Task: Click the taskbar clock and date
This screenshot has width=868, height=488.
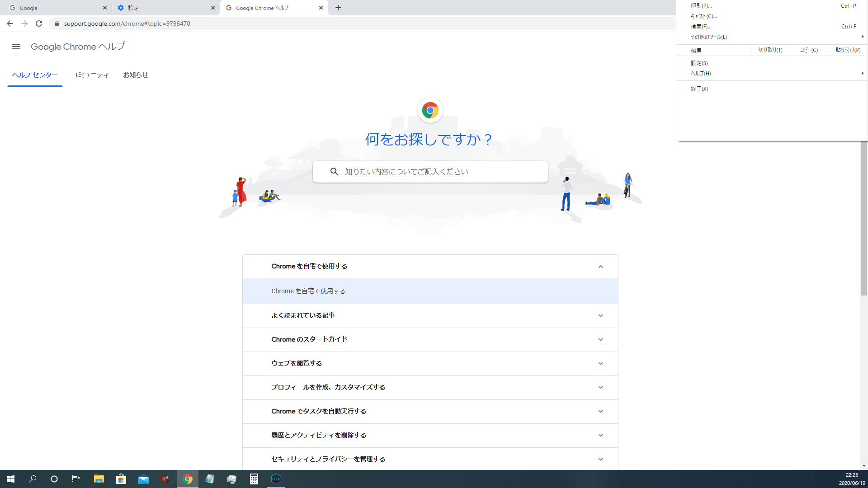Action: [852, 479]
